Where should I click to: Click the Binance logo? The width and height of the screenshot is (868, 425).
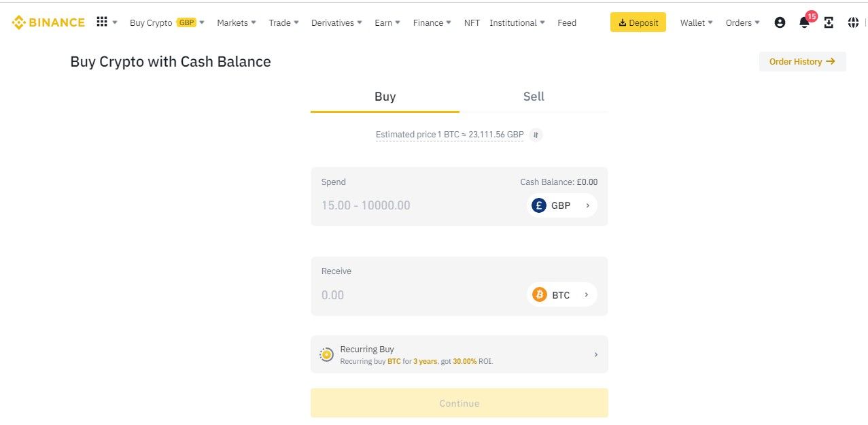pos(48,22)
